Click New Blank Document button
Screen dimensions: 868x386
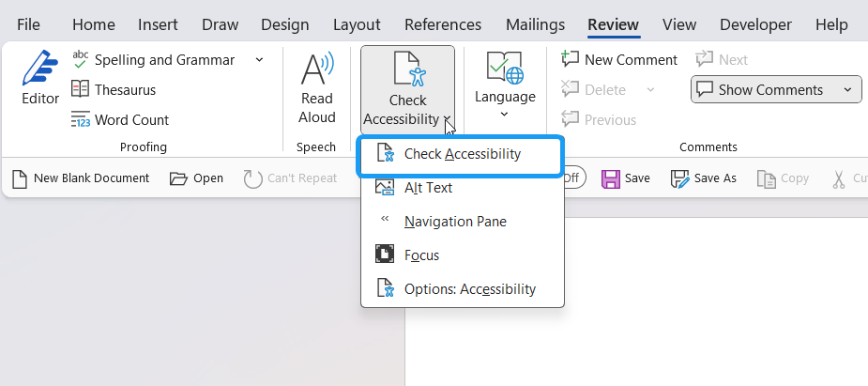pos(81,178)
